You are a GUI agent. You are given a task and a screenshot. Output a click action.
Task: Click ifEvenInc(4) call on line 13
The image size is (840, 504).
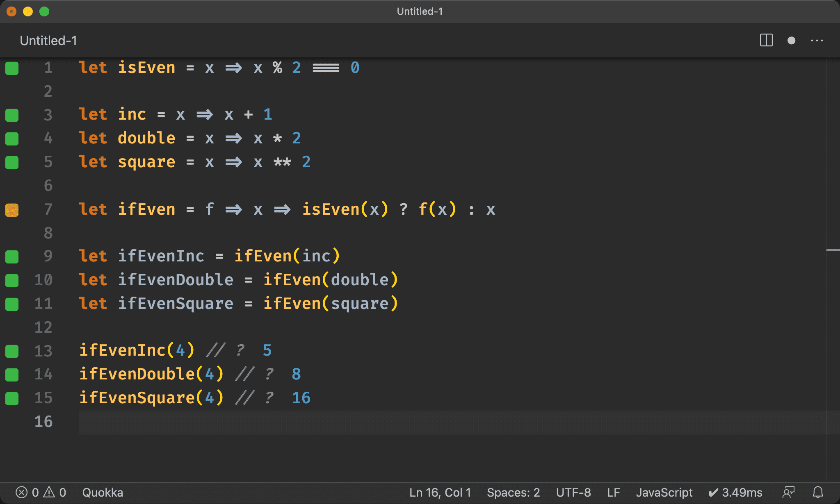pyautogui.click(x=137, y=350)
